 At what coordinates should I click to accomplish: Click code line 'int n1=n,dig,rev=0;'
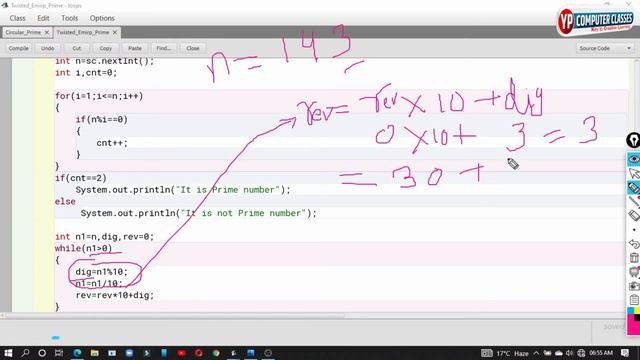coord(104,237)
